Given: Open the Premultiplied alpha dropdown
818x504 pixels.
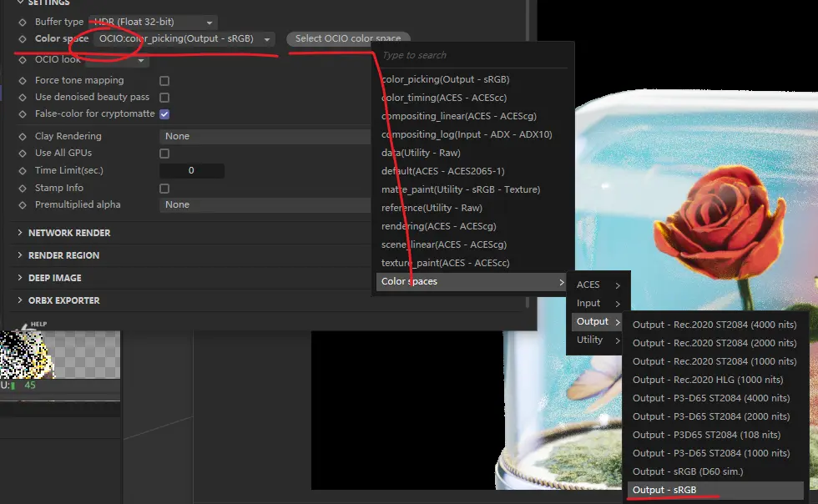Looking at the screenshot, I should pyautogui.click(x=265, y=204).
